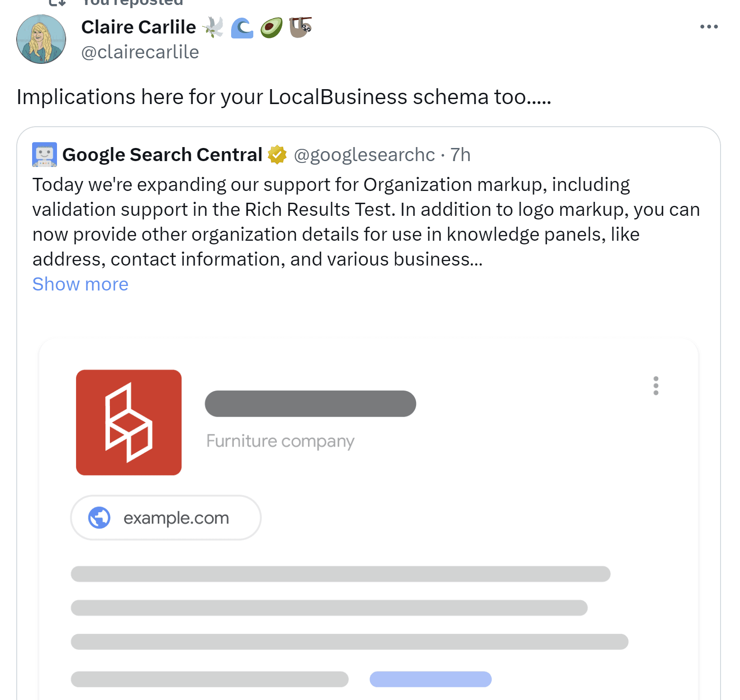Open Claire Carlile's profile via her name
Viewport: 740px width, 700px height.
(138, 27)
